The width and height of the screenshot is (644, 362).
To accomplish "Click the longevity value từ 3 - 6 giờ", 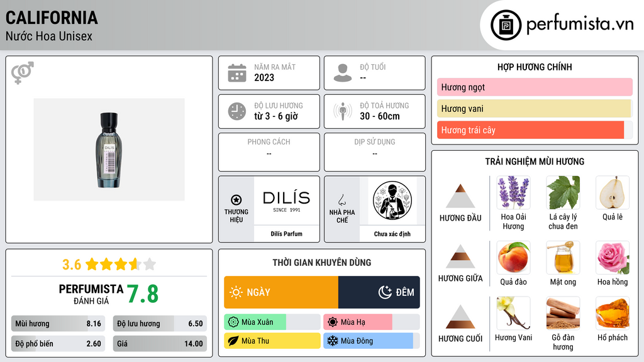I will [x=276, y=116].
